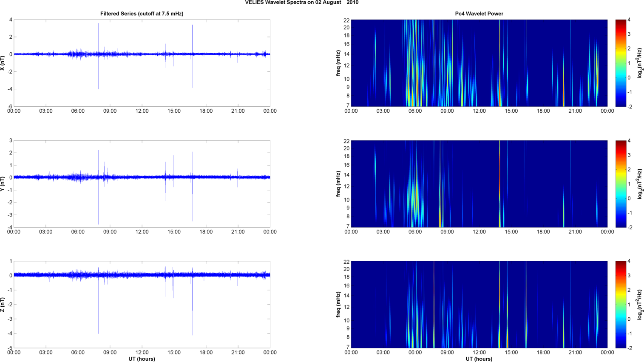Image resolution: width=644 pixels, height=362 pixels.
Task: Click the bottom colorbar's log2(nT²/Hz) label
Action: click(x=640, y=305)
